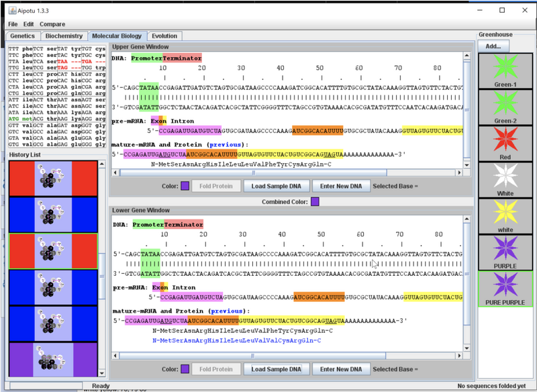Image resolution: width=537 pixels, height=392 pixels.
Task: Switch to the Genetics tab
Action: [x=23, y=36]
